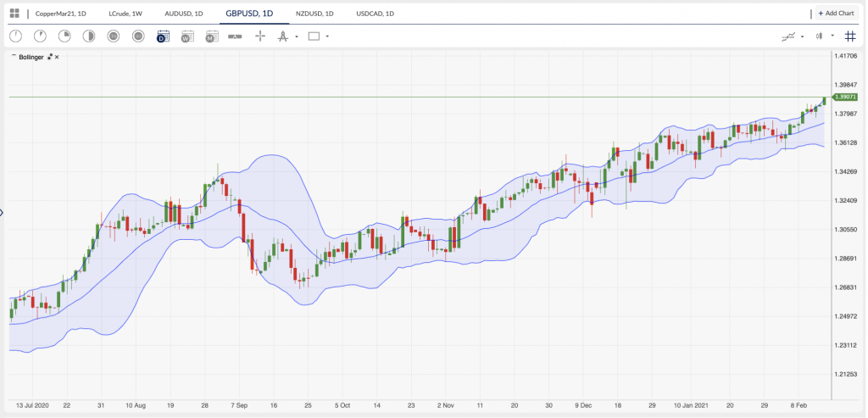Expand the rectangle shapes dropdown arrow
Screen dimensions: 868x418
click(x=327, y=36)
